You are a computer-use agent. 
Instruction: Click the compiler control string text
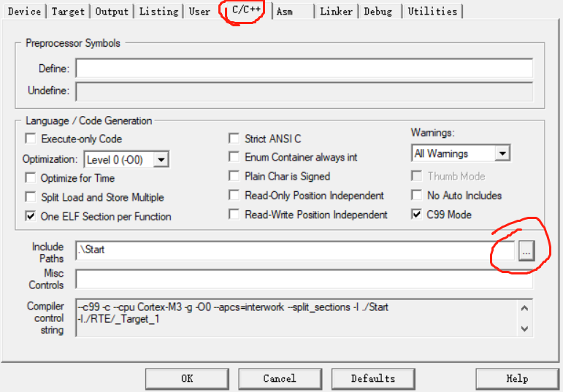pos(233,313)
